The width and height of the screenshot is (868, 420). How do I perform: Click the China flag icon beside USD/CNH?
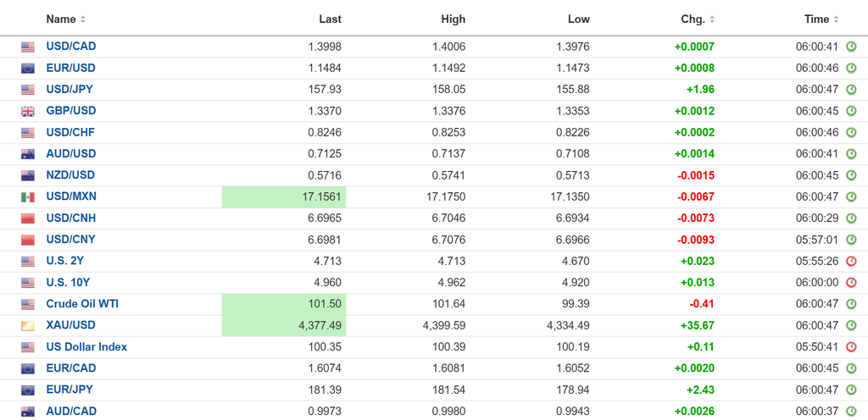click(28, 218)
